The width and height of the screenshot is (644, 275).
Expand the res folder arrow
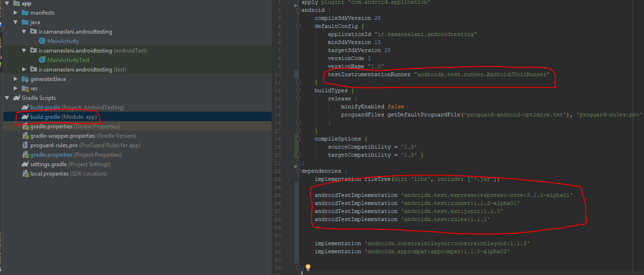16,89
